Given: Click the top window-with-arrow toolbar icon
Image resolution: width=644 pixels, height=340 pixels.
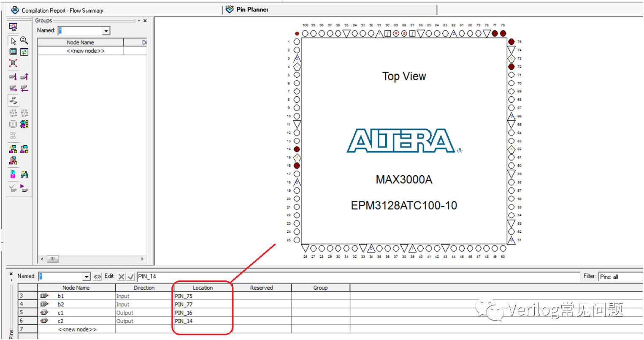Looking at the screenshot, I should coord(13,27).
